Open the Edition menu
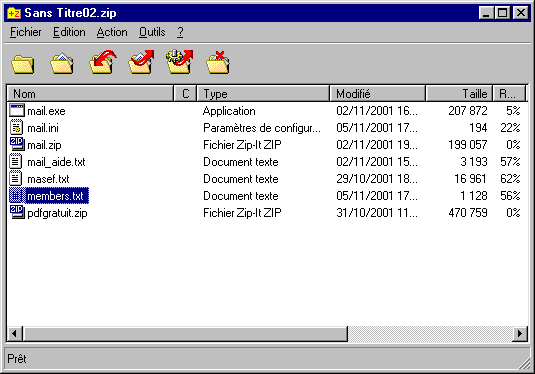The image size is (535, 374). [x=69, y=32]
